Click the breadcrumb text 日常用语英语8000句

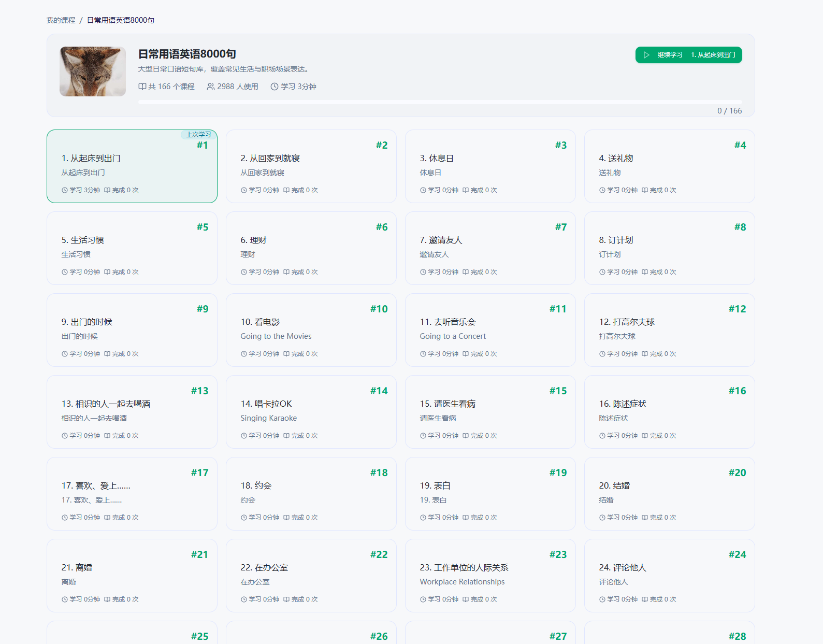tap(121, 20)
